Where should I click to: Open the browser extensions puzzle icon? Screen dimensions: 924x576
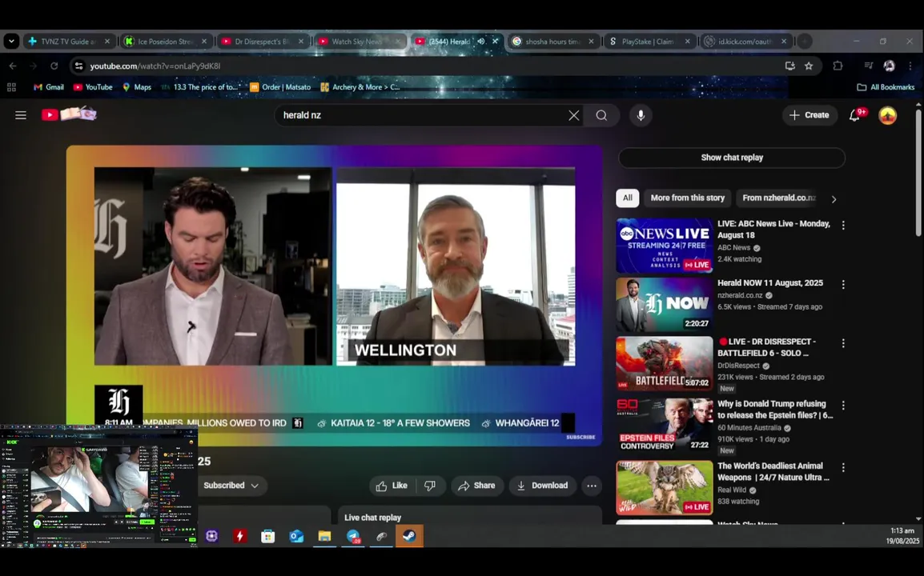[838, 66]
